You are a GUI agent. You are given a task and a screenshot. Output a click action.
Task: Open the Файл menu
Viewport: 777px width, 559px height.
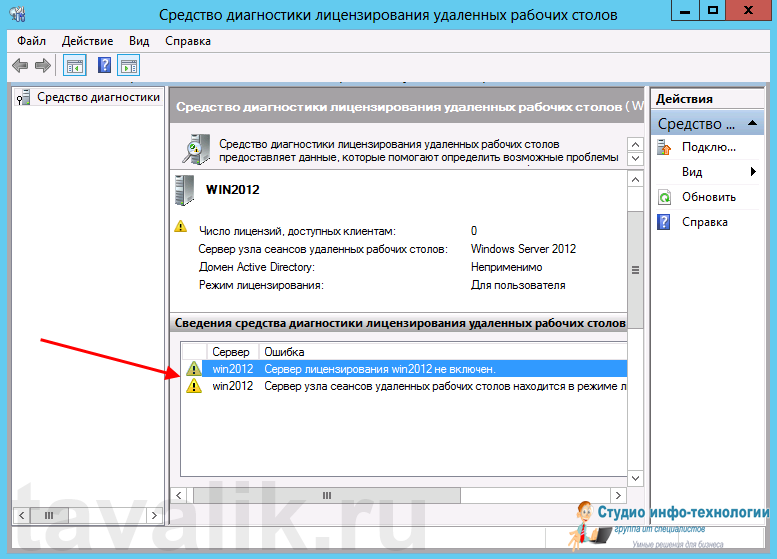click(31, 41)
